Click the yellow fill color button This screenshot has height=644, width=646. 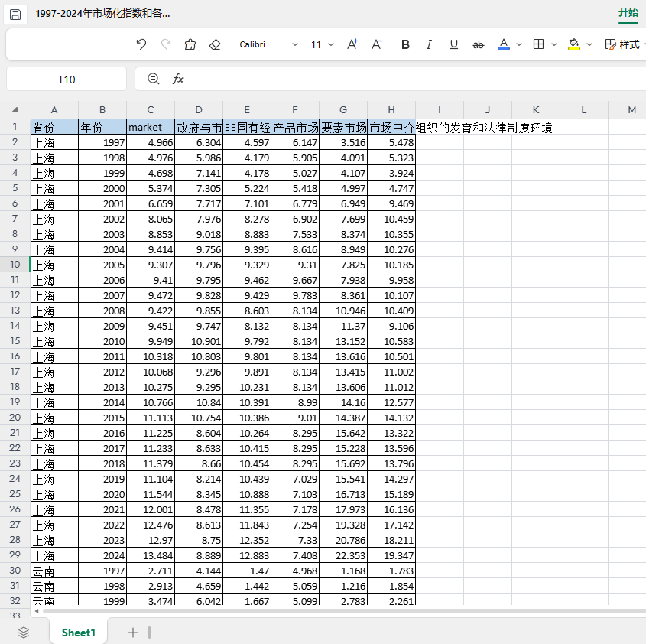click(574, 44)
